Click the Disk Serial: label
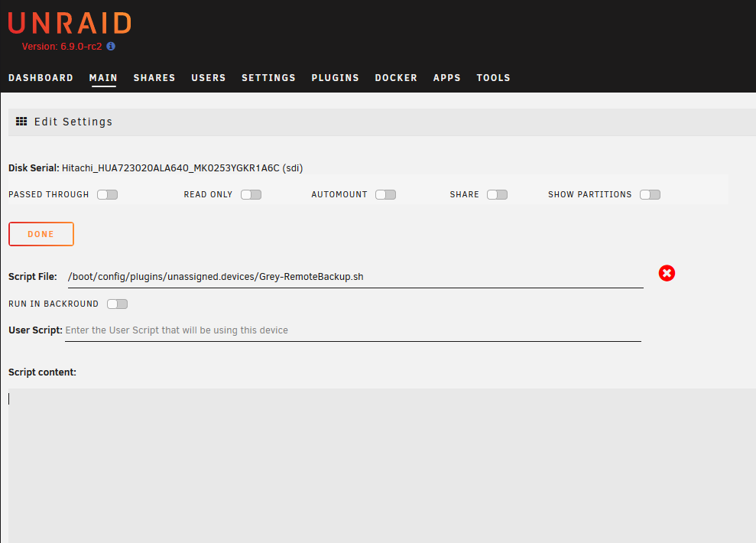The height and width of the screenshot is (543, 756). point(34,167)
